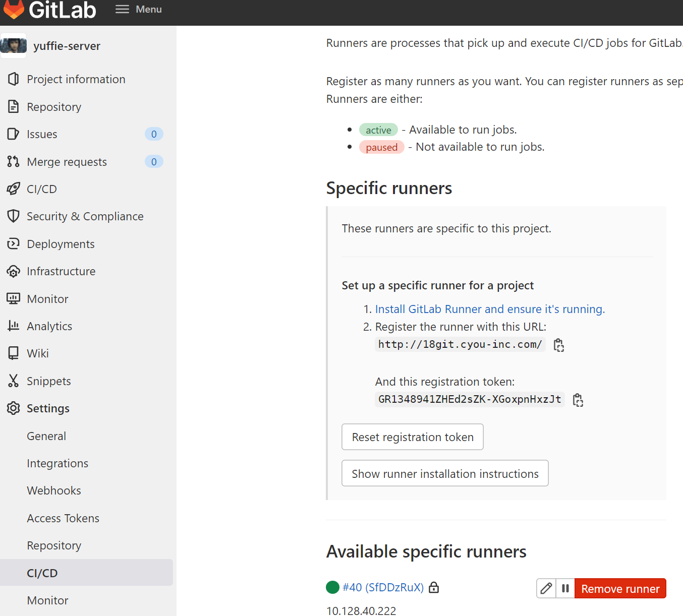Click the green active badge
Screen dimensions: 683x616
tap(378, 130)
